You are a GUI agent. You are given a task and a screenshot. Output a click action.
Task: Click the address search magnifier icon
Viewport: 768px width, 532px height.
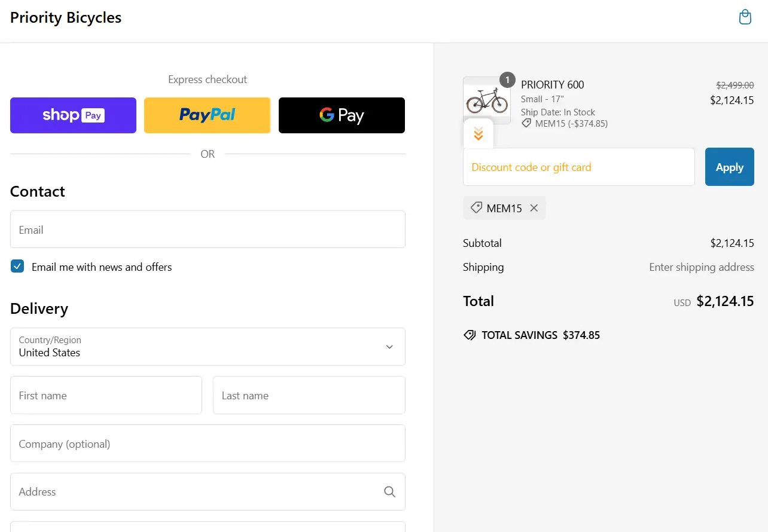[389, 491]
